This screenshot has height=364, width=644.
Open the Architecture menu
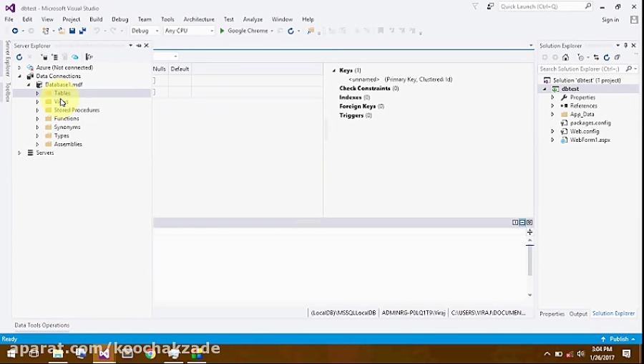tap(198, 19)
